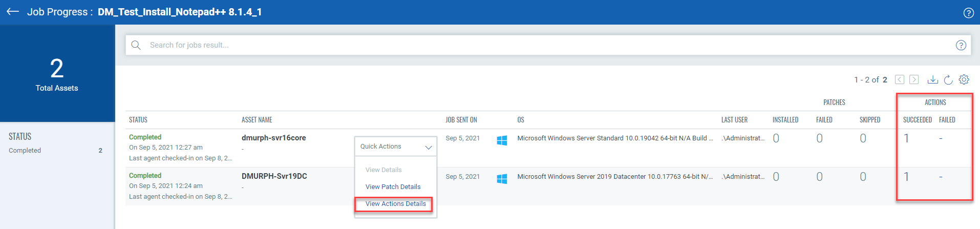Screen dimensions: 980x229
Task: Filter by Completed status in sidebar
Action: 55,150
